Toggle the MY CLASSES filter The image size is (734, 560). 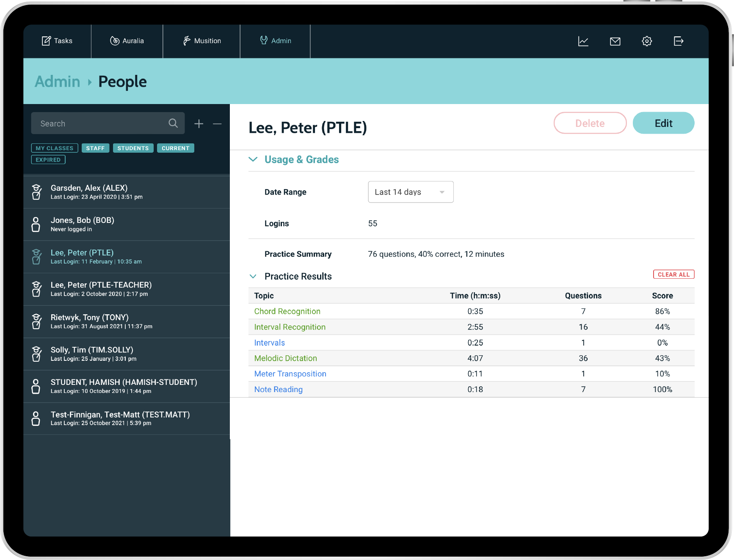pos(55,148)
